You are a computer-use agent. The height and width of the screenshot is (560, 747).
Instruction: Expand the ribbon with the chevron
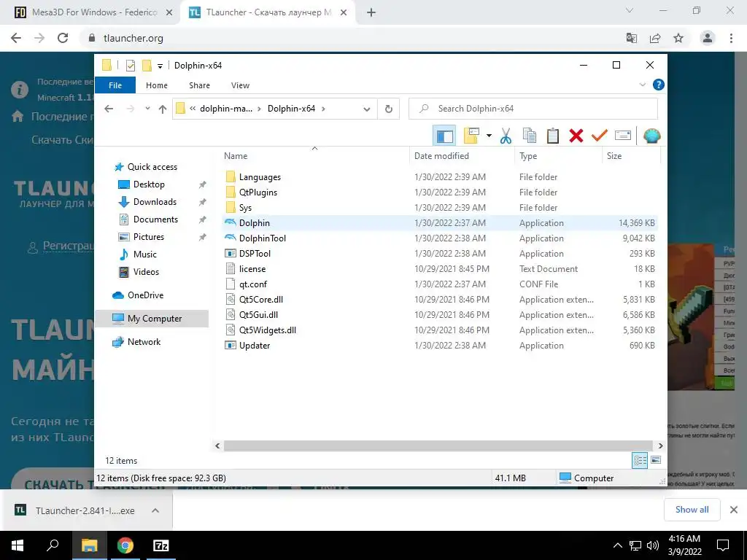(642, 85)
